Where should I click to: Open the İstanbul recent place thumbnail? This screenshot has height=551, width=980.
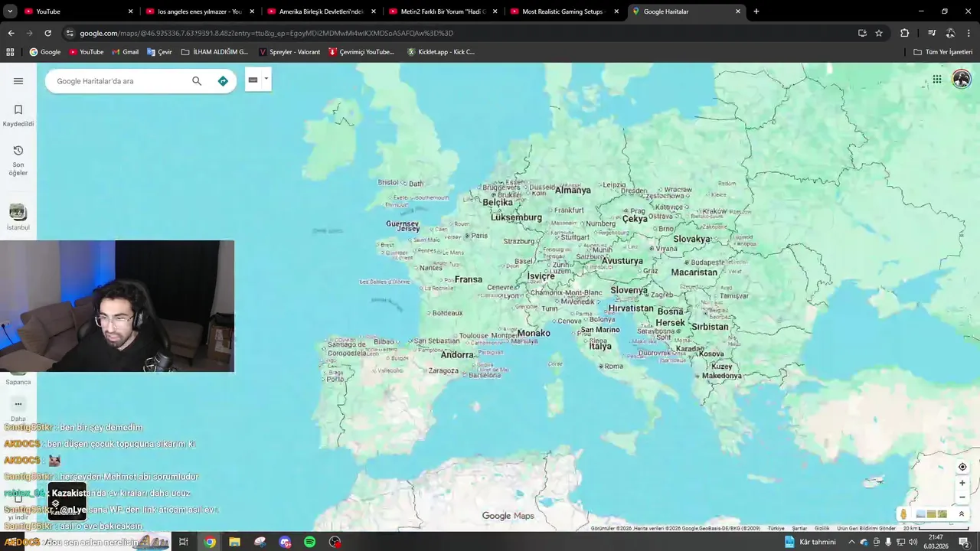(18, 212)
